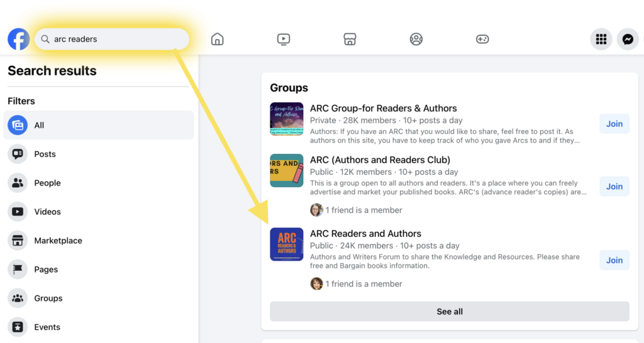Open ARC Readers and Authors blue thumbnail
Viewport: 644px width, 343px height.
(287, 244)
